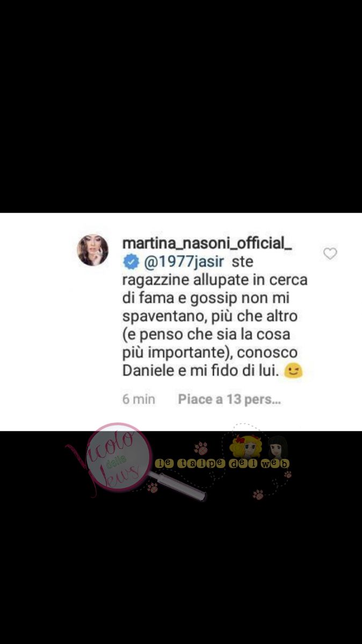Click the le talpe del web text
Screen dimensions: 362x644
pyautogui.click(x=222, y=463)
